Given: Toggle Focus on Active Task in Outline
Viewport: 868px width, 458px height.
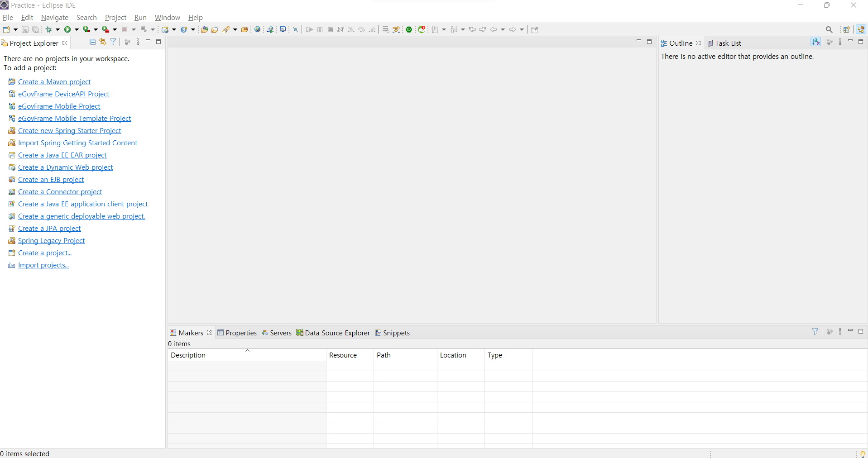Looking at the screenshot, I should [x=830, y=42].
